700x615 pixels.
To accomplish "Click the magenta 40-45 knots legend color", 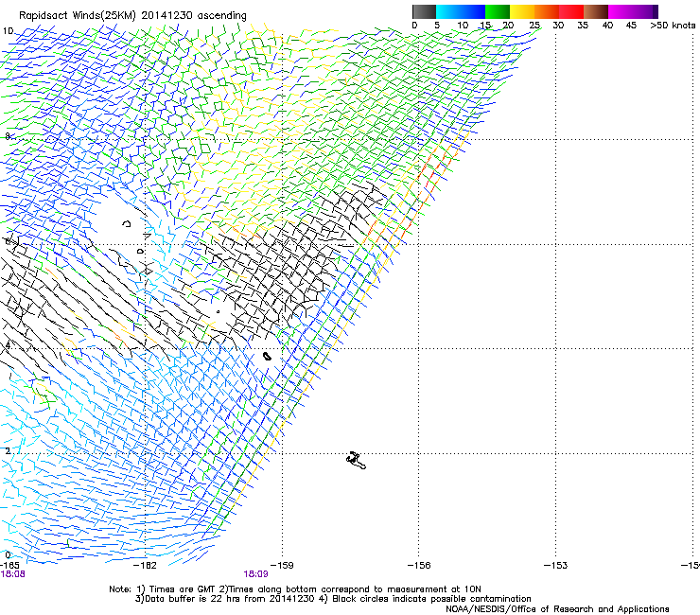I will point(621,11).
